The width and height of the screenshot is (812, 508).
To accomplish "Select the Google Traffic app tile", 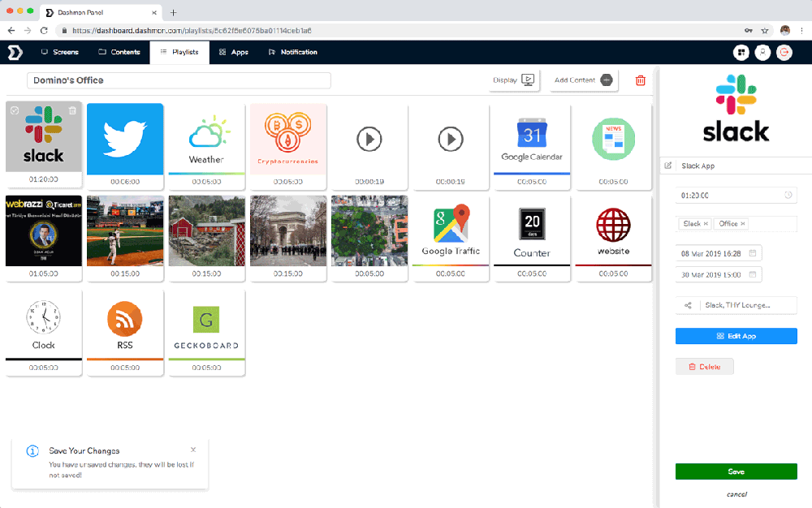I will [x=451, y=238].
